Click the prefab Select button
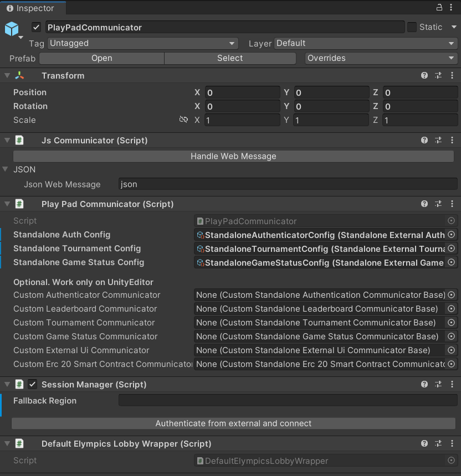 pos(230,58)
